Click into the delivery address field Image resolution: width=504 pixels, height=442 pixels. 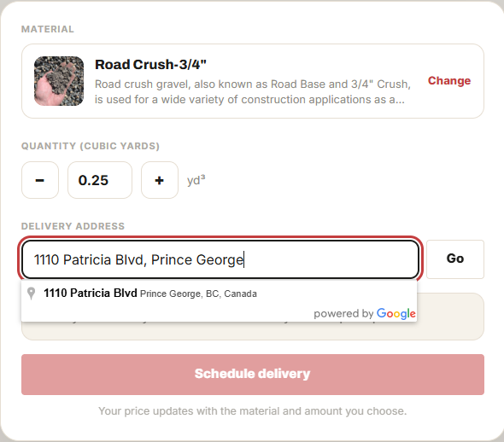(x=220, y=259)
